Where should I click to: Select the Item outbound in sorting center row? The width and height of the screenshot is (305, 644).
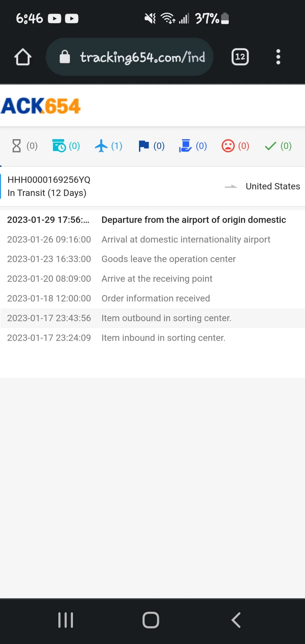[x=152, y=318]
